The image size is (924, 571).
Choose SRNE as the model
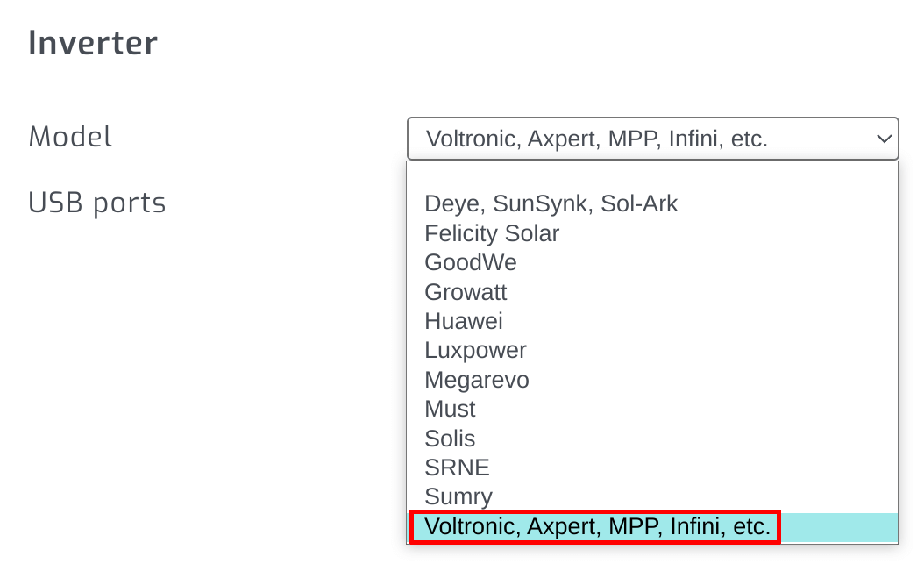pos(457,468)
